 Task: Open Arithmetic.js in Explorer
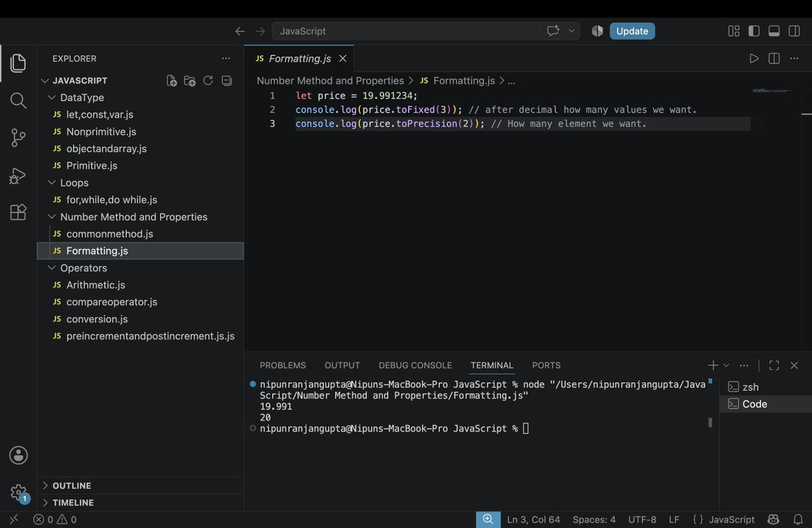(140, 285)
